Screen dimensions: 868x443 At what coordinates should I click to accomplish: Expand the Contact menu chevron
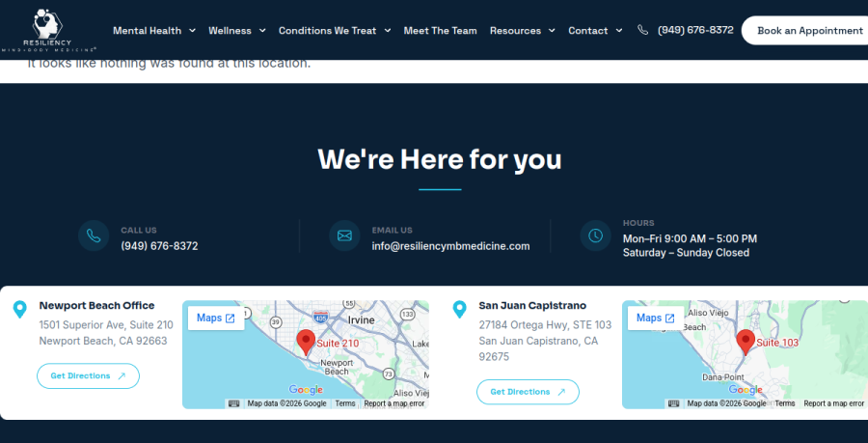click(x=619, y=31)
